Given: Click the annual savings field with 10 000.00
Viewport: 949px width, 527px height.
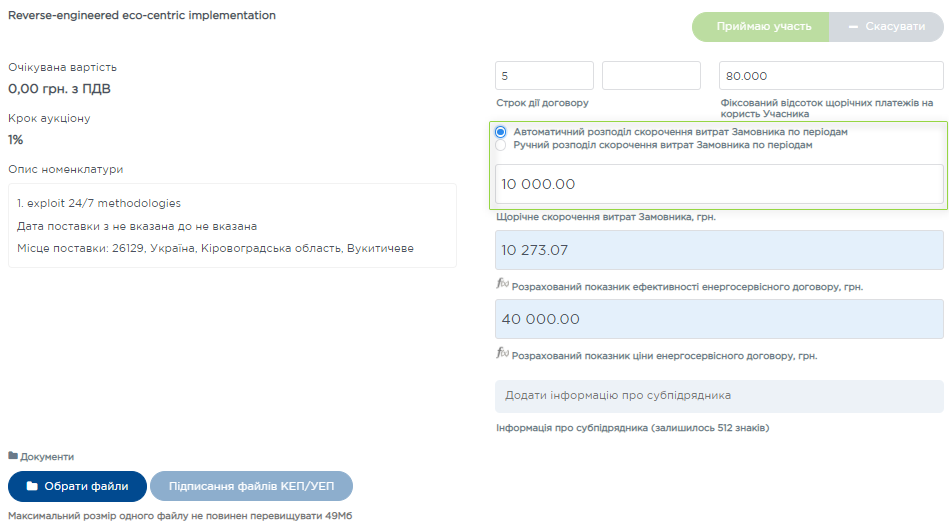Looking at the screenshot, I should (x=719, y=184).
